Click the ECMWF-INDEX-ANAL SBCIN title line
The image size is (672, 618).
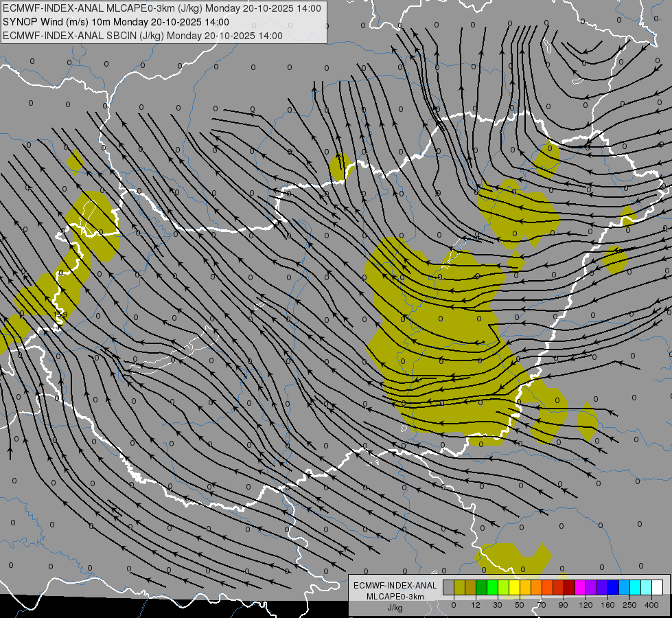(143, 36)
